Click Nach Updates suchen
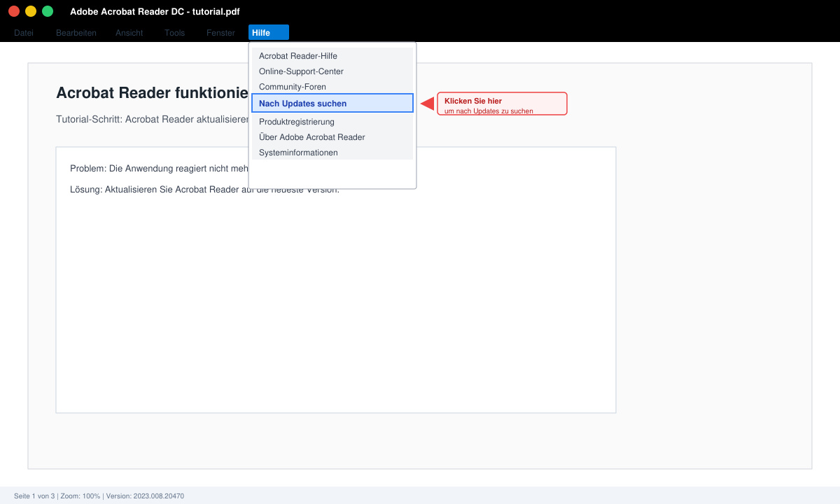This screenshot has height=504, width=840. [332, 103]
